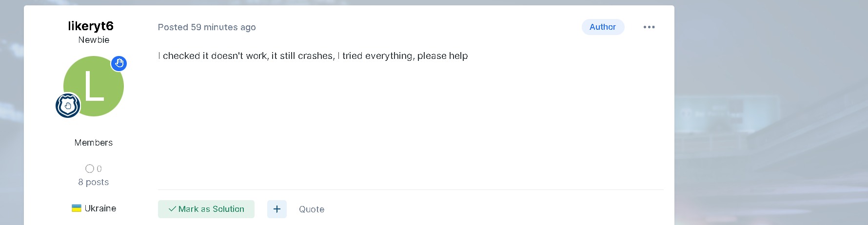Open the likeryt6 username profile link
This screenshot has height=225, width=868.
tap(91, 26)
